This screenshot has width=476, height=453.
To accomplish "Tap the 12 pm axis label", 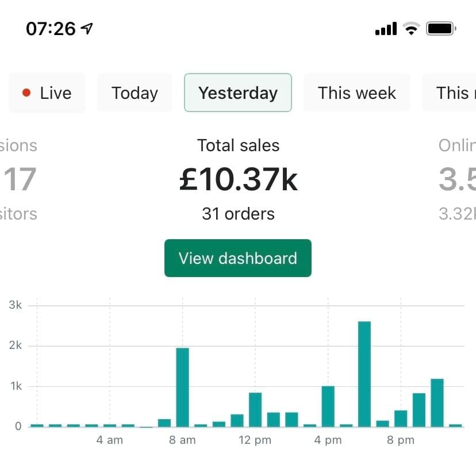I will click(255, 440).
